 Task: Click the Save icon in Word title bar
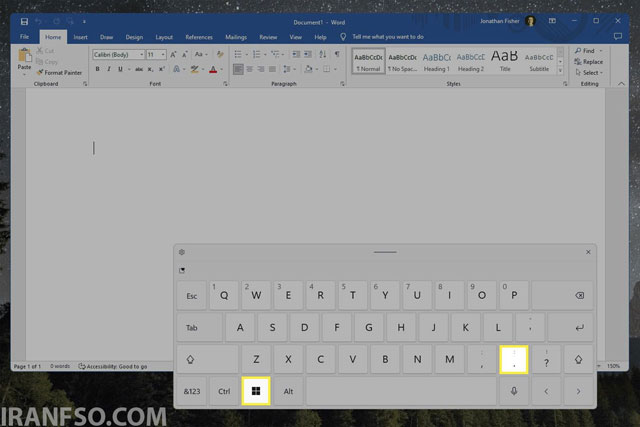tap(24, 22)
